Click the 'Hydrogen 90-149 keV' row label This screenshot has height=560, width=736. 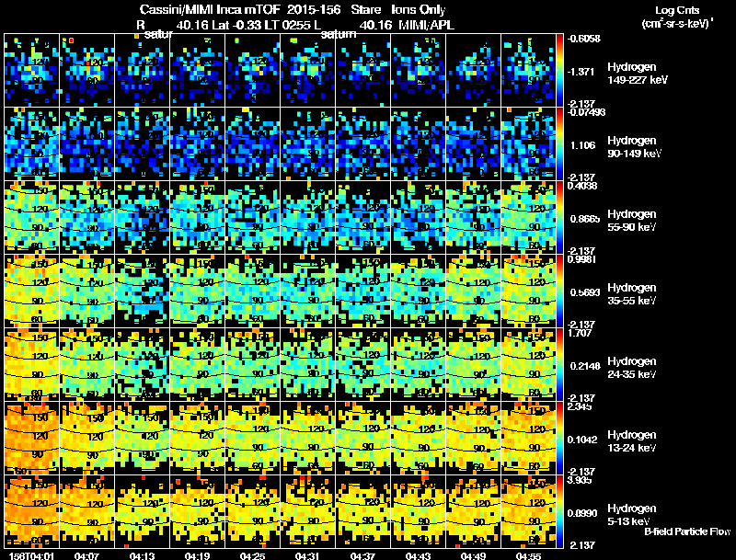pos(634,147)
